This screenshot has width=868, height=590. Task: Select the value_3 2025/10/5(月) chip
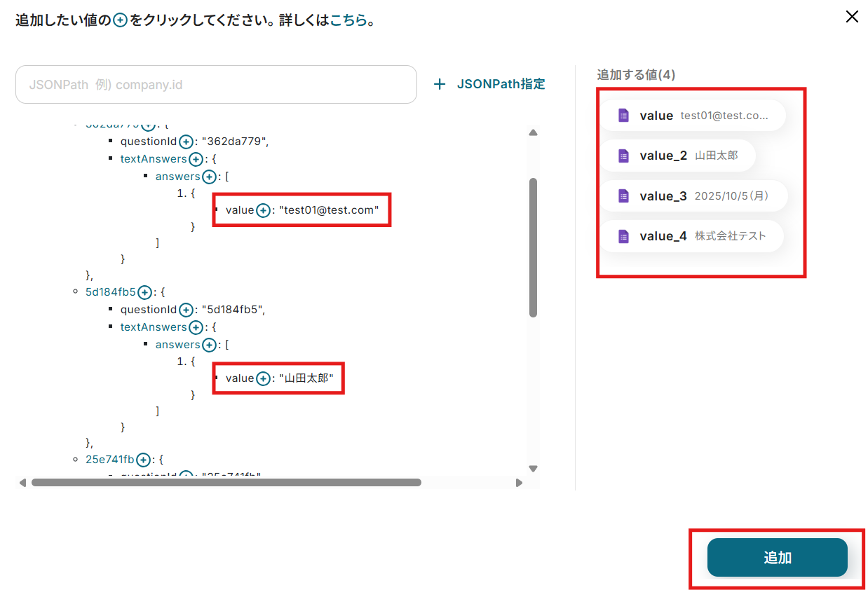click(693, 196)
